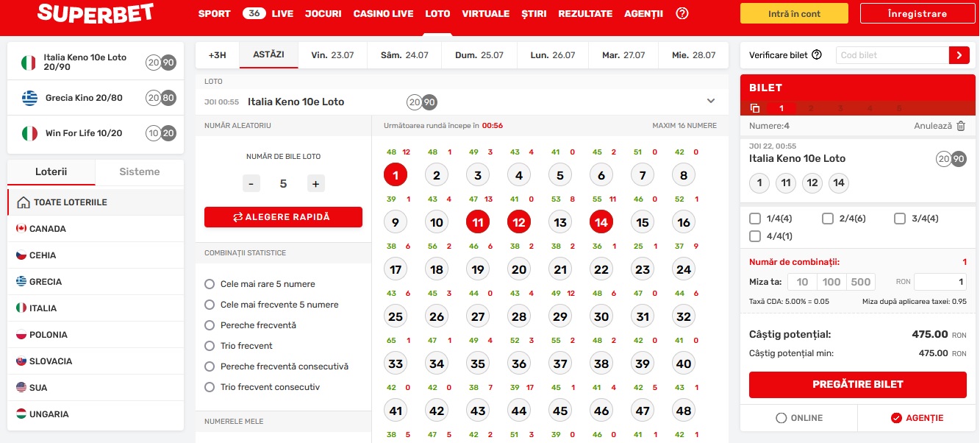This screenshot has width=980, height=443.
Task: Click the Superbet logo
Action: (96, 13)
